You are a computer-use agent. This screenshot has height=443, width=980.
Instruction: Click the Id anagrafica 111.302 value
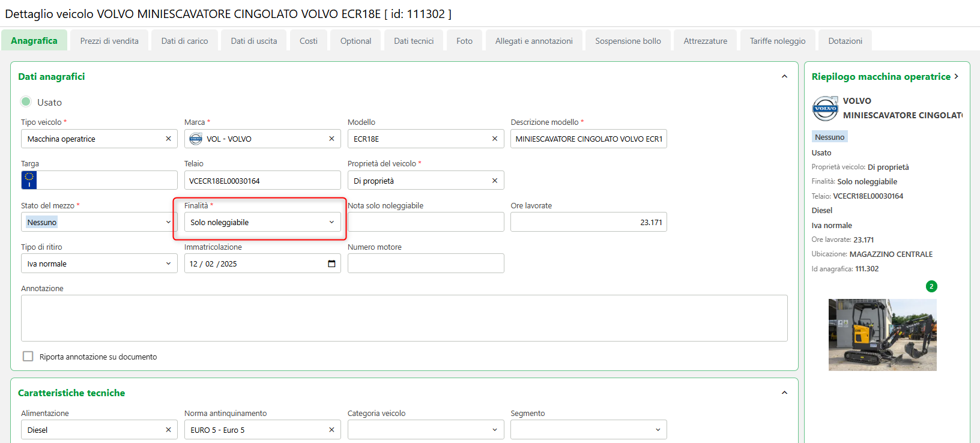tap(867, 269)
